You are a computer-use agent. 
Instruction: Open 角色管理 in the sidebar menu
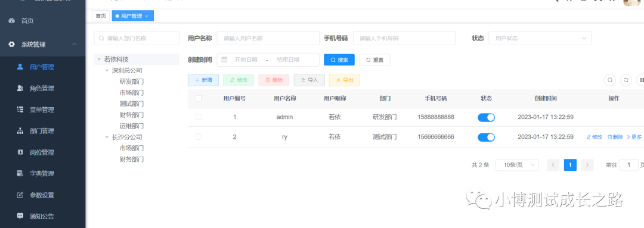coord(42,88)
